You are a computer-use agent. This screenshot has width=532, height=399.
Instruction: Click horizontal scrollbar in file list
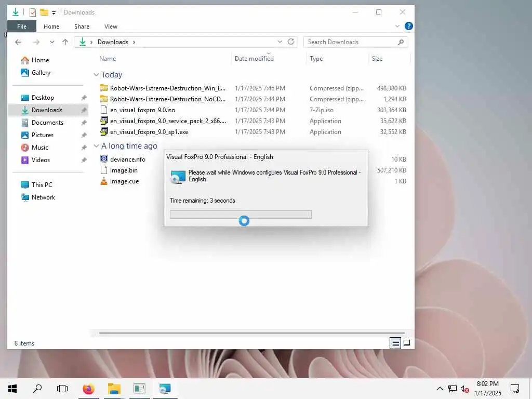coord(252,333)
